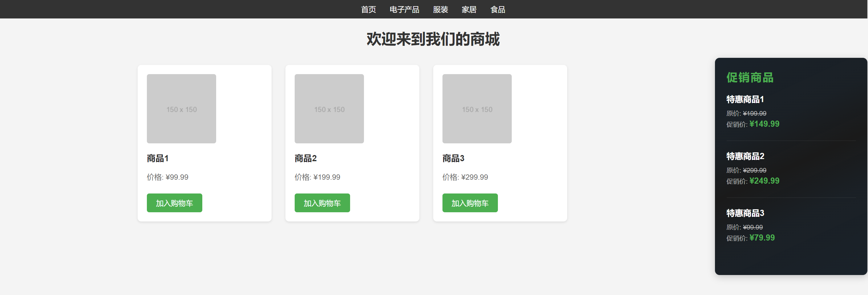
Task: Open the 服装 navigation item
Action: 440,10
